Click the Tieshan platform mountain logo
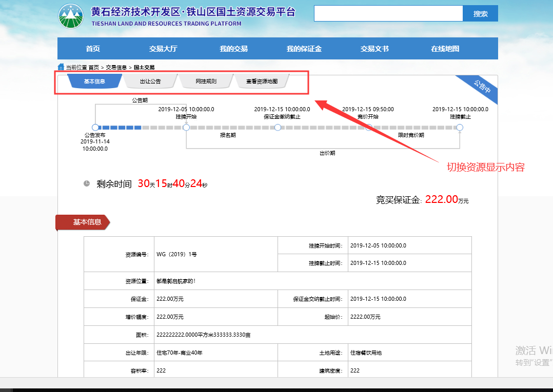This screenshot has width=553, height=392. pyautogui.click(x=73, y=16)
